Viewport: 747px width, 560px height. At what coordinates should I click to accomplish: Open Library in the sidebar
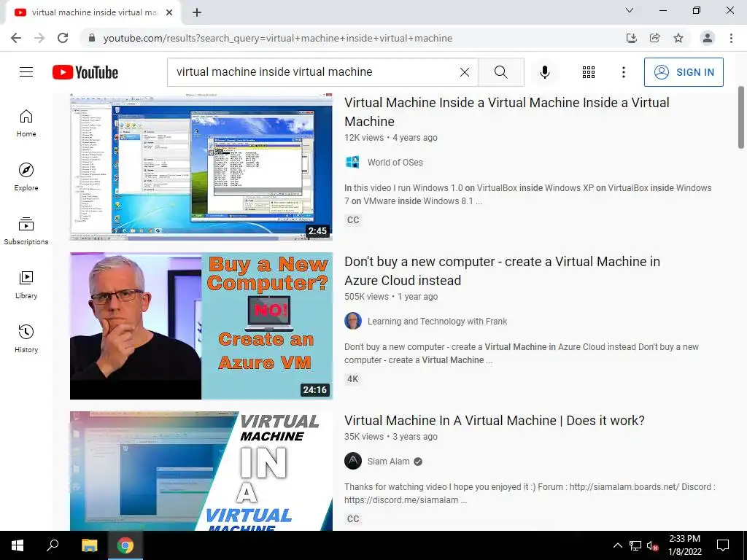[x=26, y=285]
